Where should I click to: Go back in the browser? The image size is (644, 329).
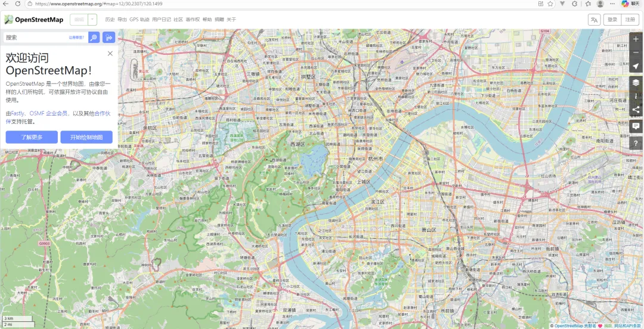(x=5, y=4)
